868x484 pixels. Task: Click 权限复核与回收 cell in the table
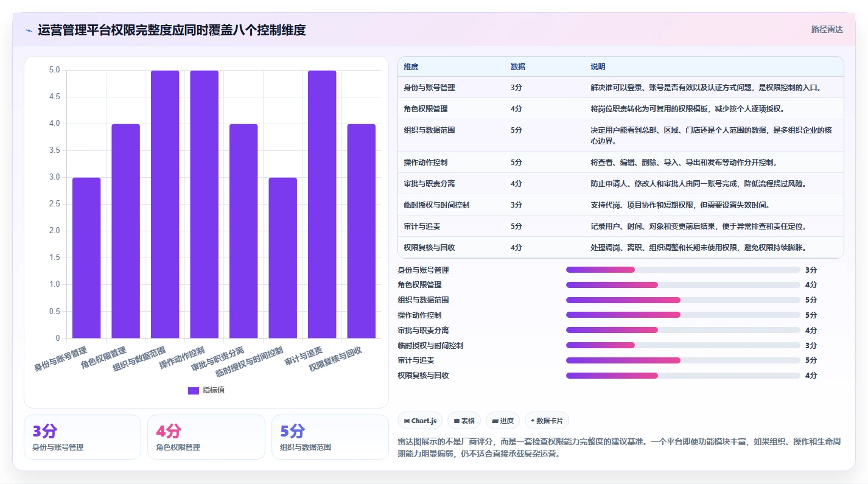tap(429, 248)
